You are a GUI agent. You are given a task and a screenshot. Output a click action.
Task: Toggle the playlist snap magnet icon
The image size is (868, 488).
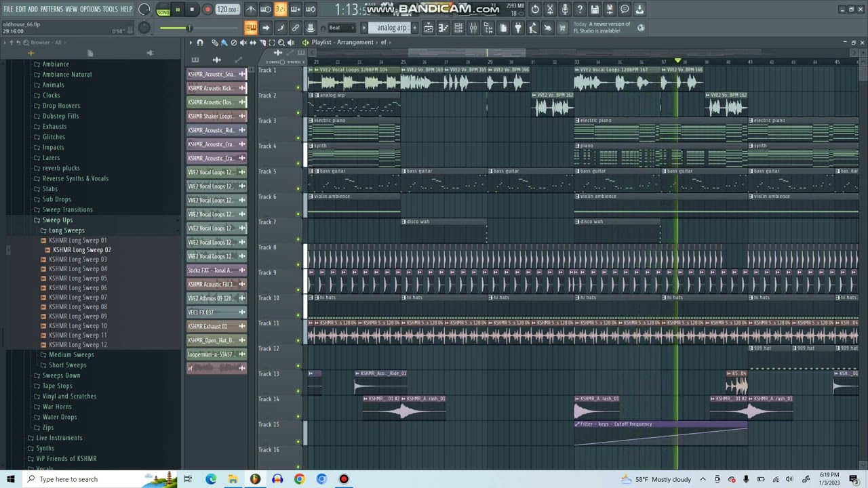[199, 43]
